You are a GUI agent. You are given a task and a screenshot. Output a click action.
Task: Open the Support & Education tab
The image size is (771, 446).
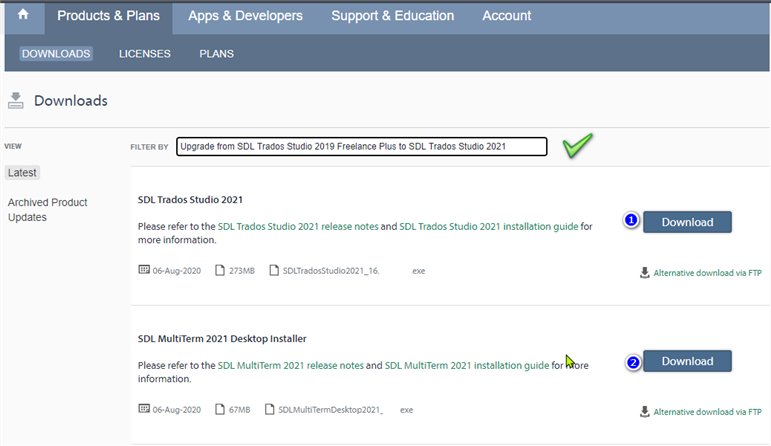392,16
